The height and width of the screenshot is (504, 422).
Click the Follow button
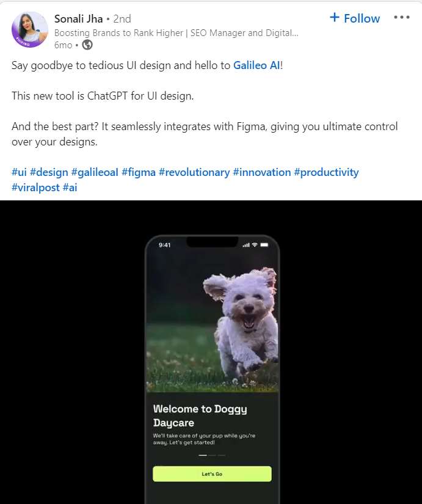pos(355,18)
